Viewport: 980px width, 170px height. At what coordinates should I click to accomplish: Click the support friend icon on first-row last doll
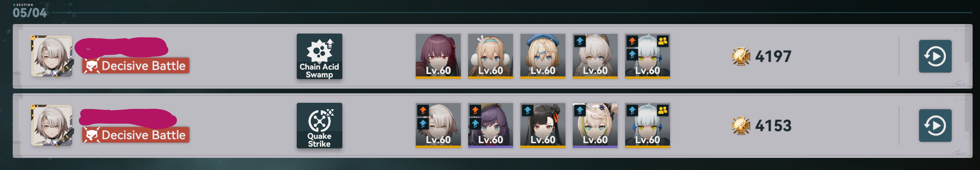(663, 41)
